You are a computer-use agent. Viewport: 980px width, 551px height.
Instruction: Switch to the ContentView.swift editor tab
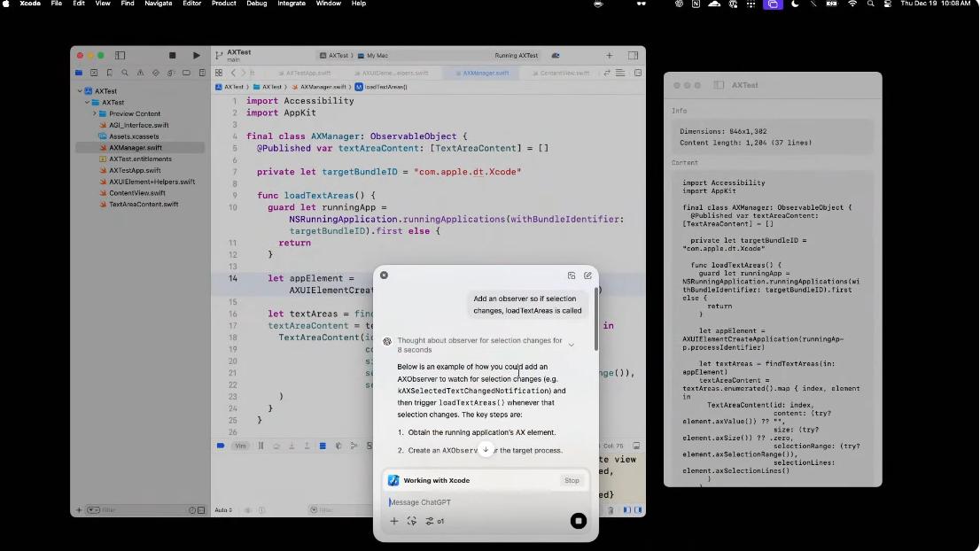(x=564, y=73)
